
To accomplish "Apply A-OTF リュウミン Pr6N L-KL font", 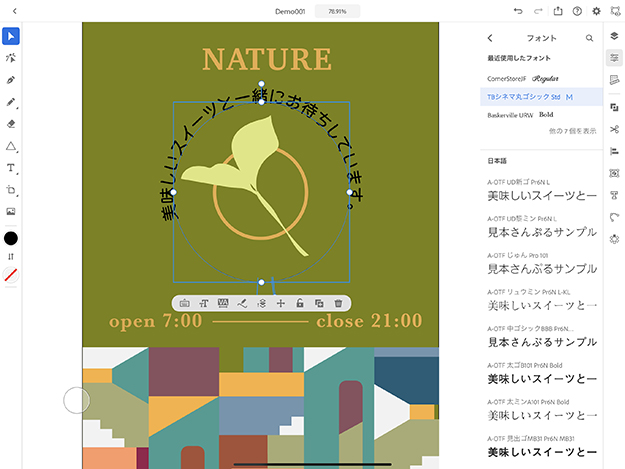I will 541,297.
